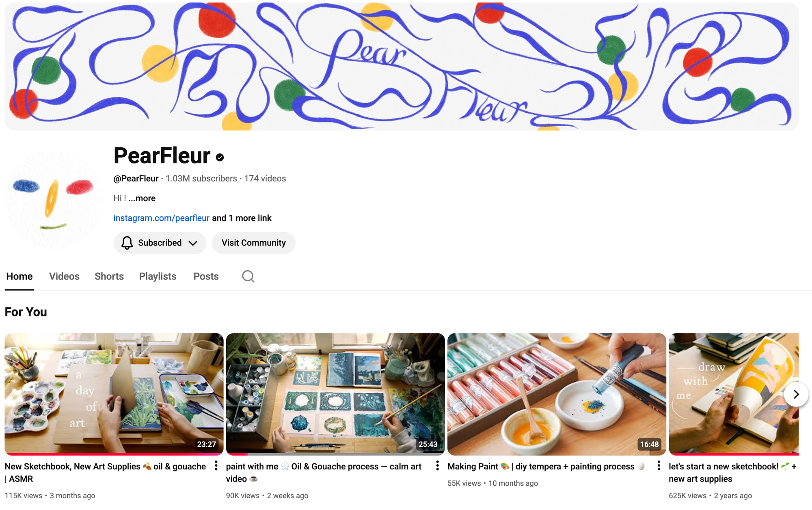The image size is (812, 510).
Task: Click the verified checkmark badge beside PearFleur
Action: pos(220,157)
